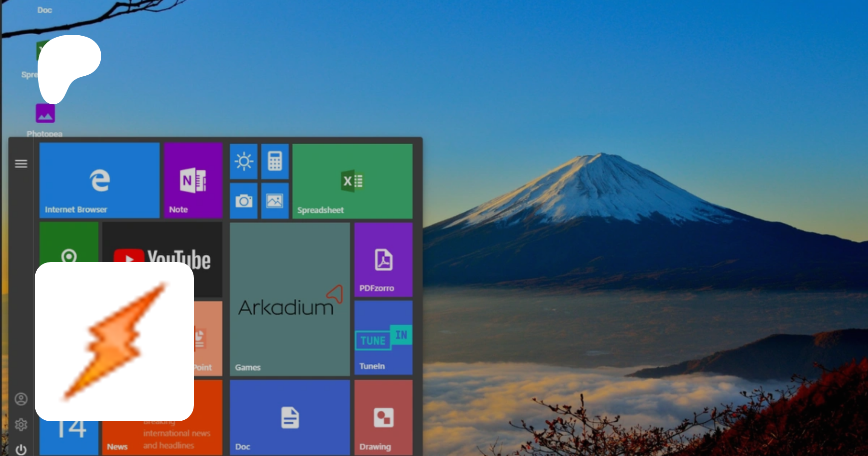Launch the Spreadsheet tile in start menu

[x=353, y=181]
